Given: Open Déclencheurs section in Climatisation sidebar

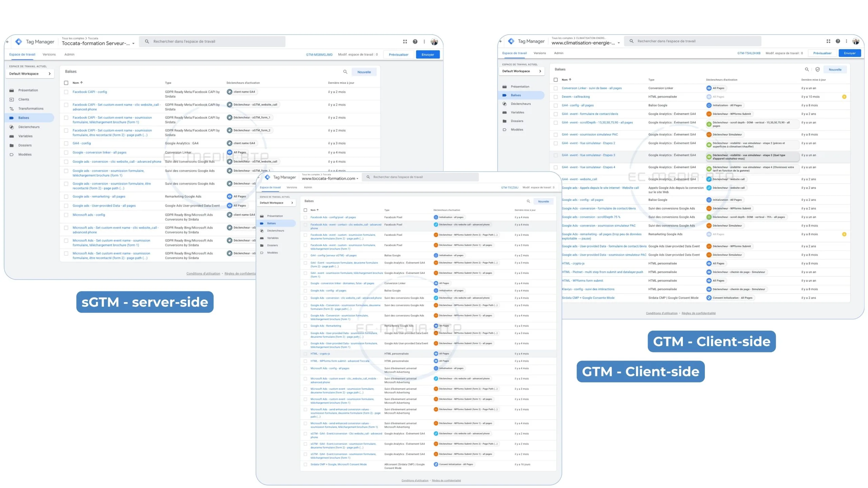Looking at the screenshot, I should pos(520,104).
